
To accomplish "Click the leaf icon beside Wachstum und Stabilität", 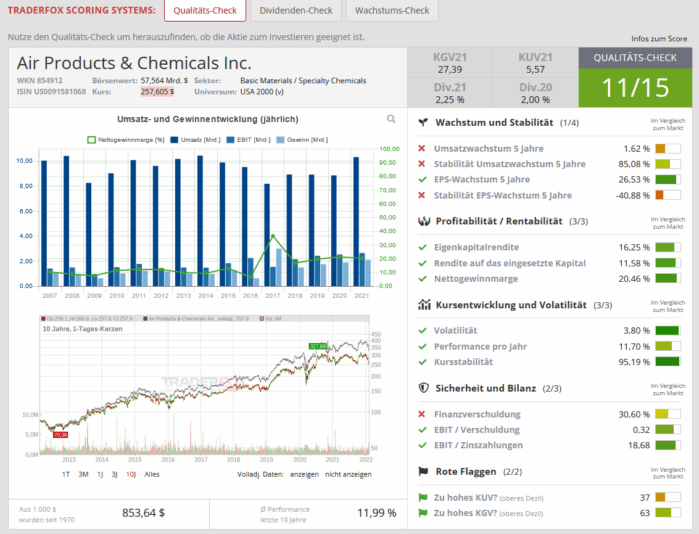I will (424, 122).
